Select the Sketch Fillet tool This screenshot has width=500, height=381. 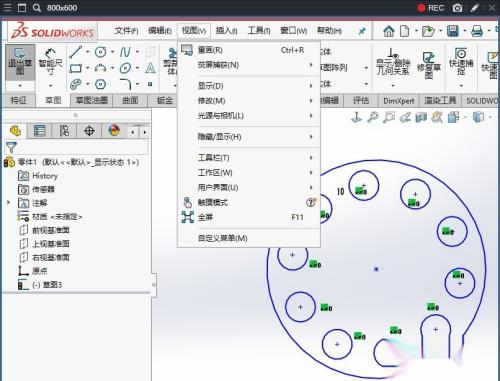click(x=126, y=84)
